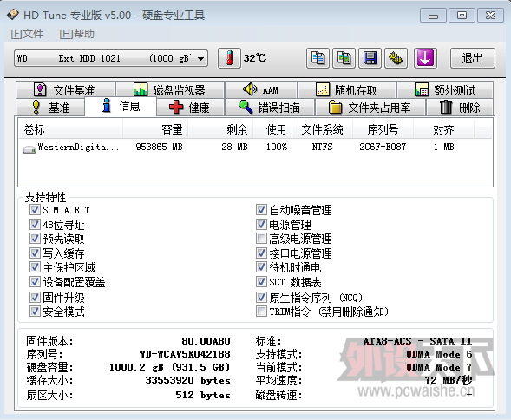Toggle the 48位寻址 checkbox
This screenshot has width=511, height=420.
35,225
